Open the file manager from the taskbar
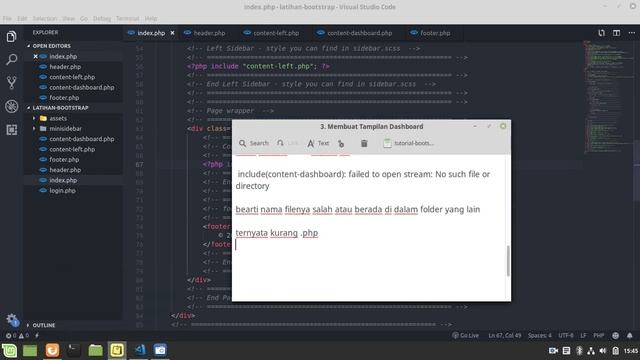Image resolution: width=640 pixels, height=360 pixels. (96, 350)
